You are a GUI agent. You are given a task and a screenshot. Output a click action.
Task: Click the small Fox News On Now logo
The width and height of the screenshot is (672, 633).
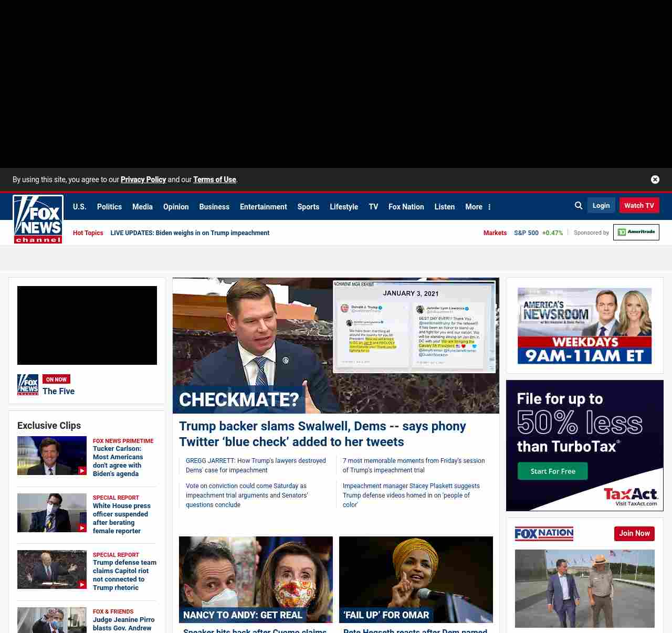point(28,385)
